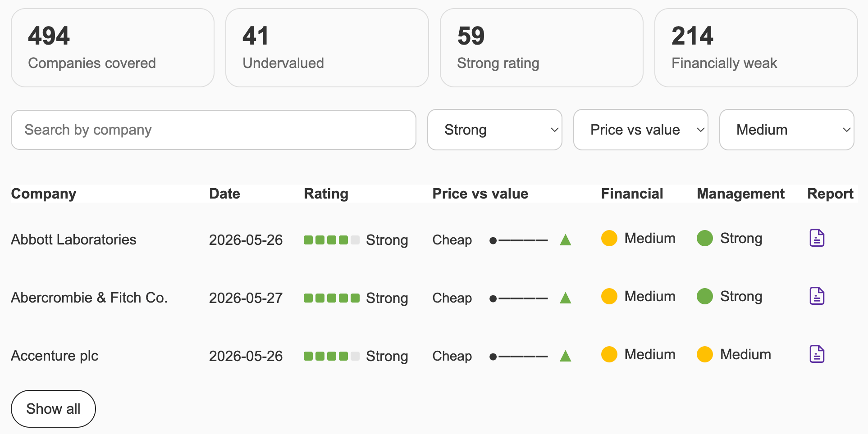Open the Accenture plc report icon
This screenshot has height=434, width=868.
coord(817,354)
